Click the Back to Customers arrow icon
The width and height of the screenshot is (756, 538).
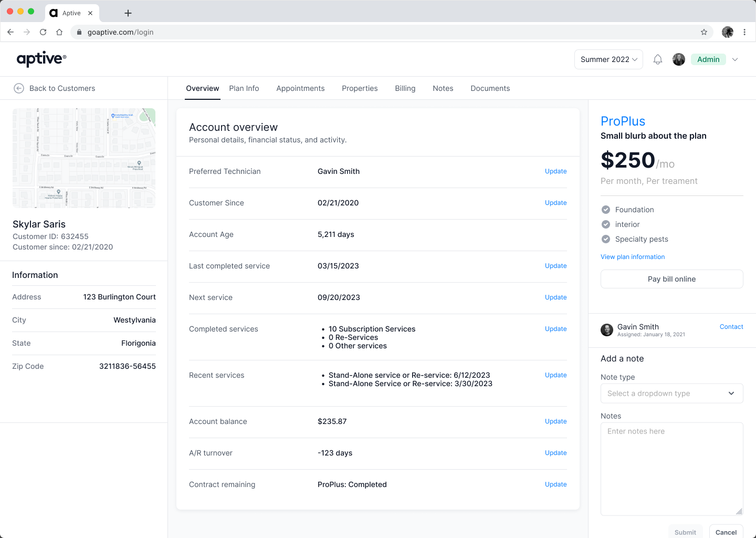coord(19,88)
